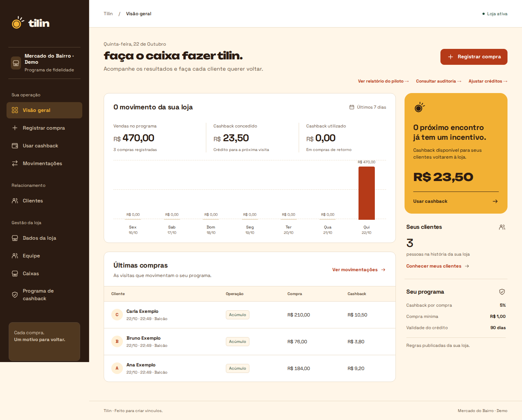The image size is (522, 420).
Task: Click the shield icon beside Programa de cashback
Action: (x=15, y=295)
